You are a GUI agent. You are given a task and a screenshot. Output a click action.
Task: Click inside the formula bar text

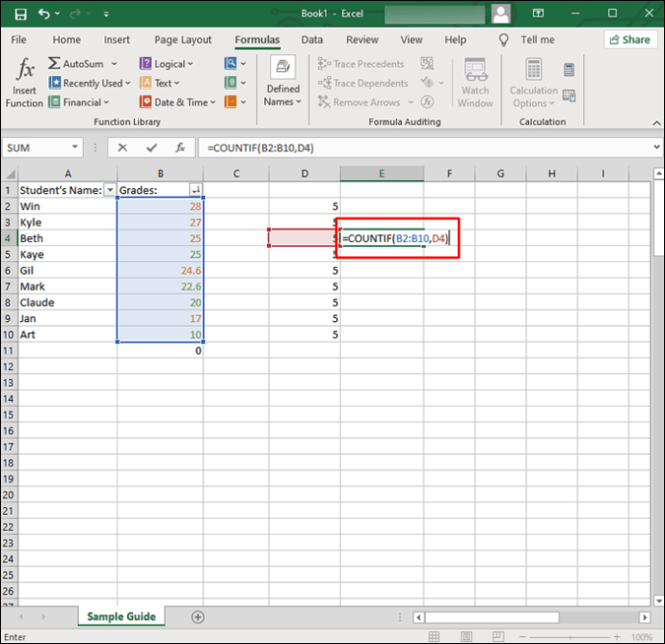click(386, 148)
